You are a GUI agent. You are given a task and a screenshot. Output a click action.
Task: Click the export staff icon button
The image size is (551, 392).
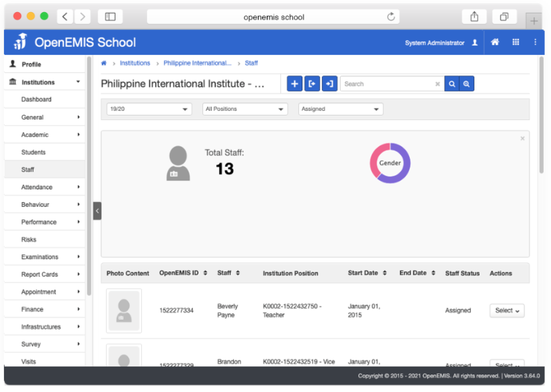pyautogui.click(x=312, y=84)
